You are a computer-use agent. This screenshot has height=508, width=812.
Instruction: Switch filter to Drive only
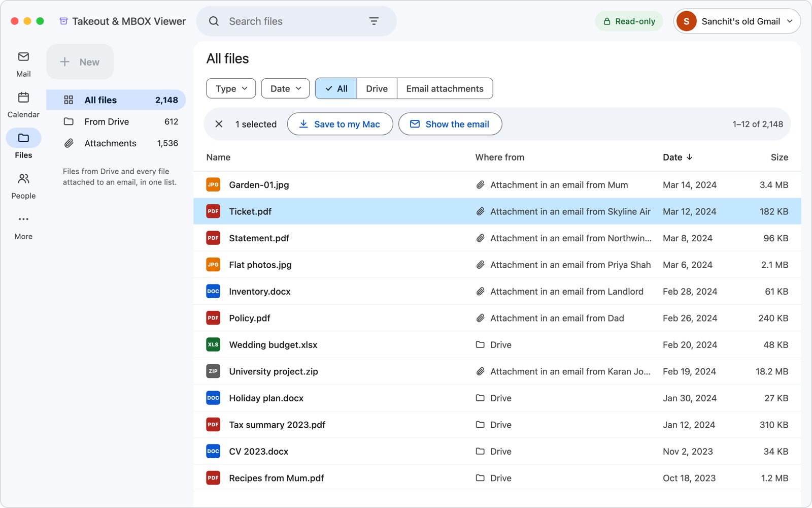pos(377,88)
